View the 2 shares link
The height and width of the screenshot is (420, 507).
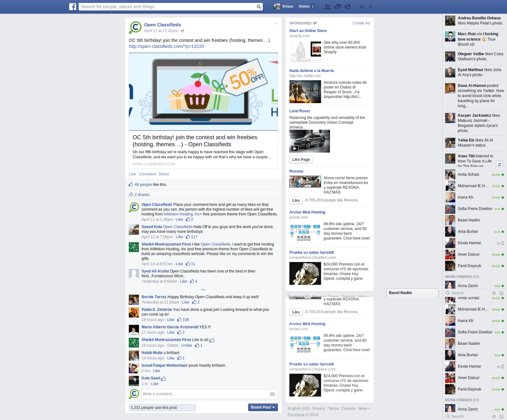pyautogui.click(x=142, y=195)
